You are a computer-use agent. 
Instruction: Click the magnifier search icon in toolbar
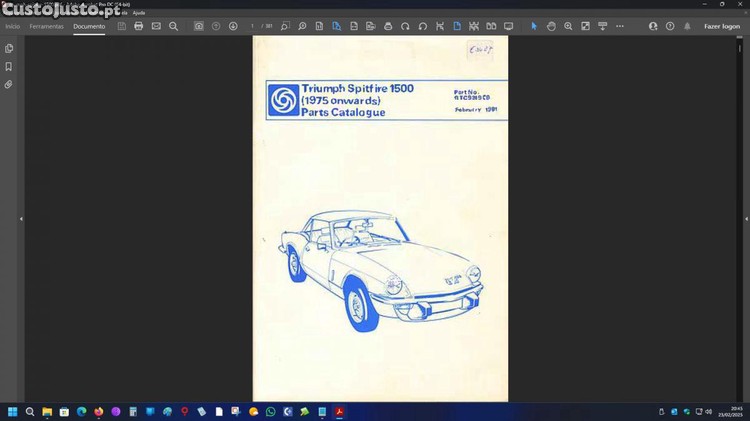point(173,26)
